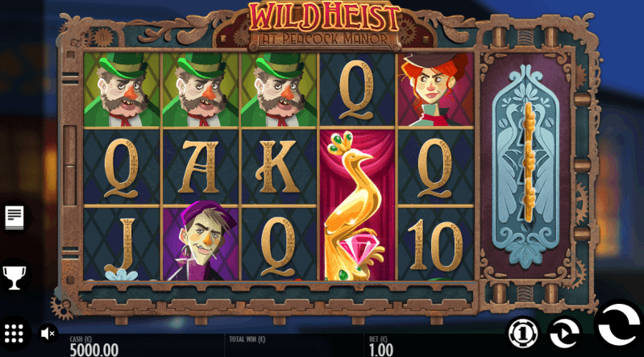Open the trophy achievements panel
The image size is (644, 357).
point(15,277)
